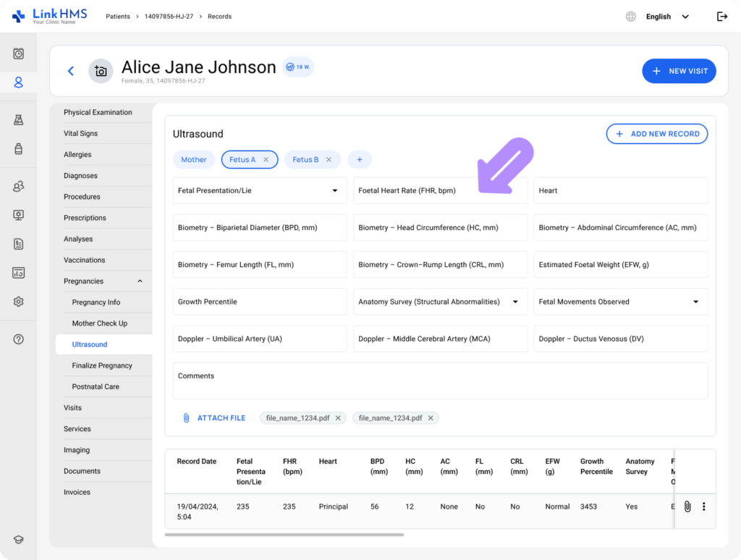Go back using the left arrow
The image size is (741, 560).
(71, 71)
